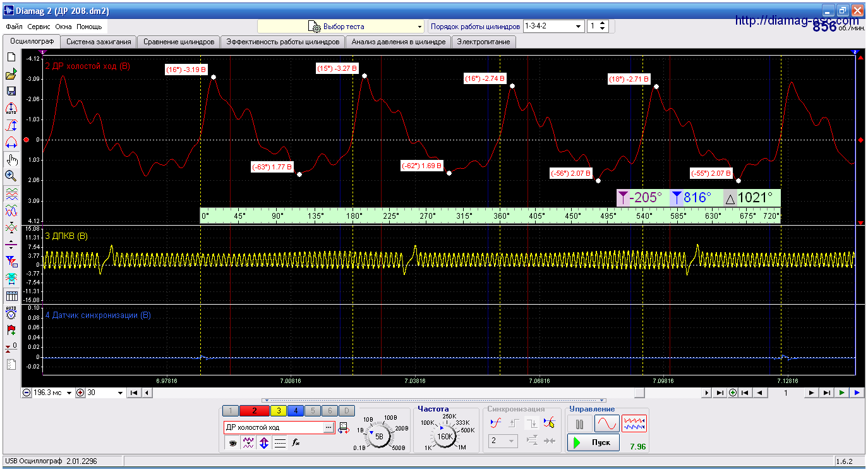This screenshot has height=469, width=868.
Task: Select channel 1 toggle button
Action: pos(231,411)
